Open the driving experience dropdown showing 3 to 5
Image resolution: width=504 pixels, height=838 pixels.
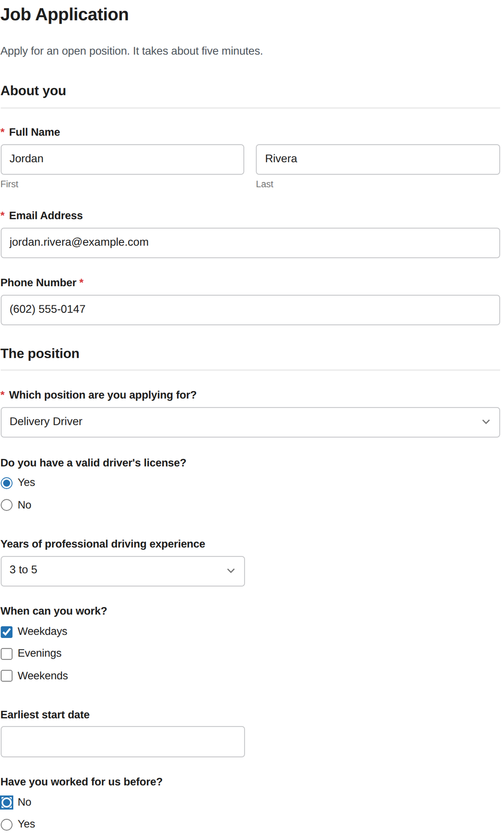123,571
